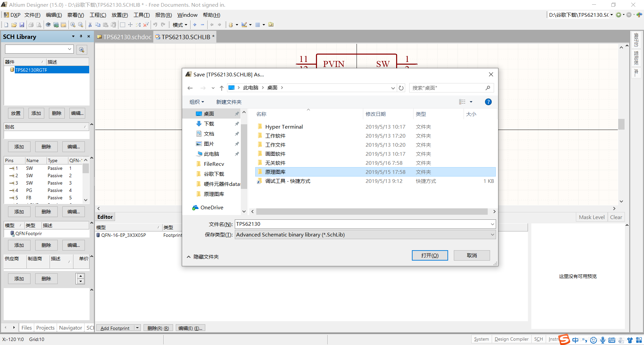Sort file list by 修改日期 column
Screen dimensions: 644x345
pyautogui.click(x=376, y=114)
